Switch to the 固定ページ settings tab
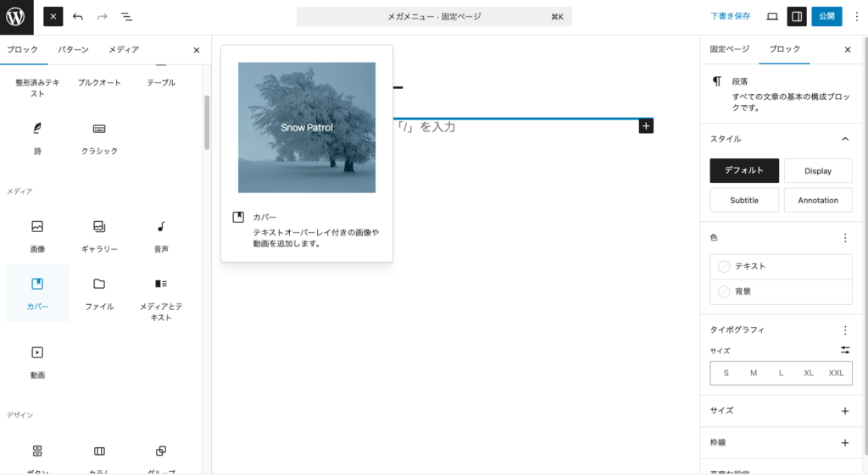 pos(730,49)
